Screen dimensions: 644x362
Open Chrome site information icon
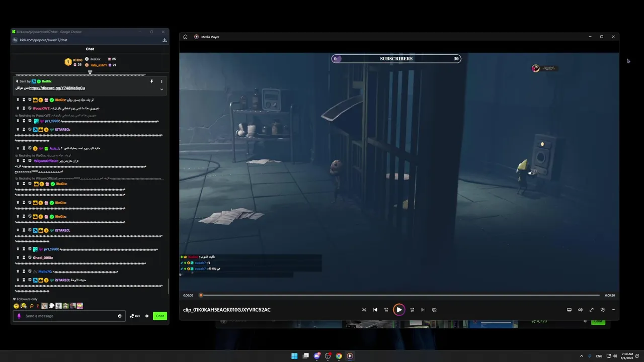[x=15, y=40]
